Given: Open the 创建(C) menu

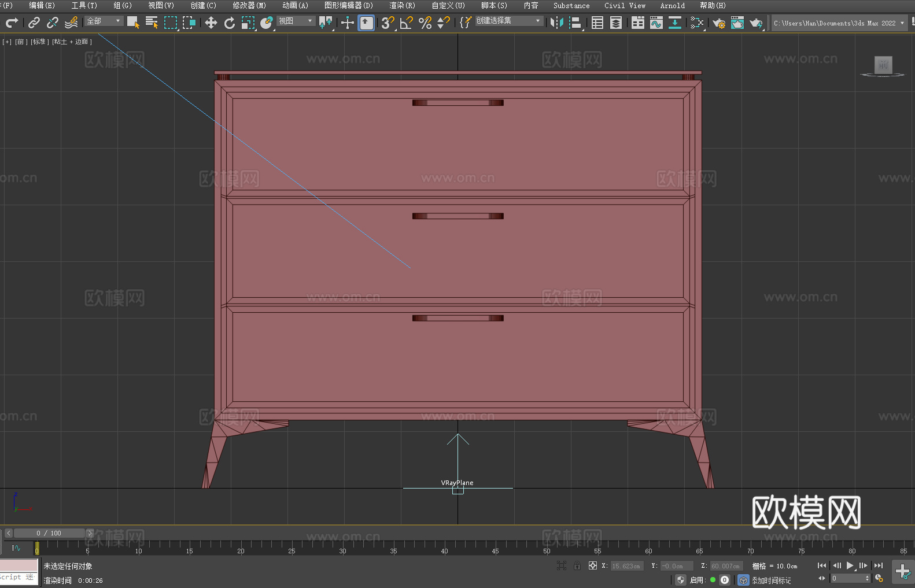Looking at the screenshot, I should (204, 5).
